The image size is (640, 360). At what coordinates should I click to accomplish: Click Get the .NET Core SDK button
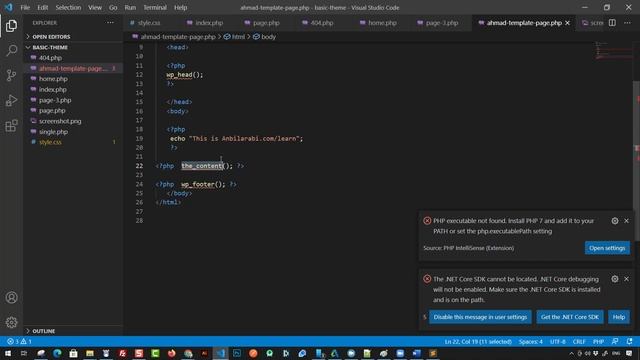pyautogui.click(x=570, y=317)
